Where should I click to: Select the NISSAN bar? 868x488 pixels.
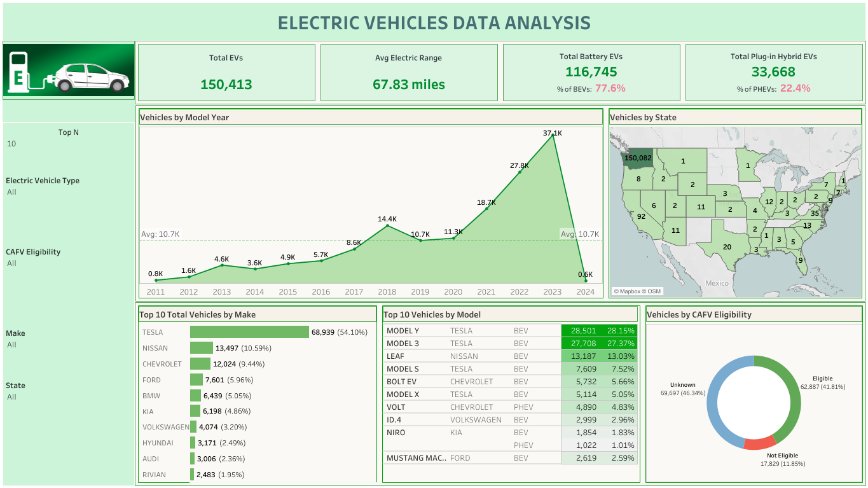202,348
